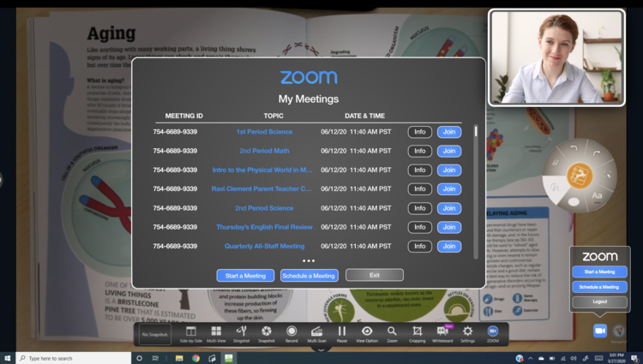Click the ZOOM camera icon in toolbar

(492, 334)
